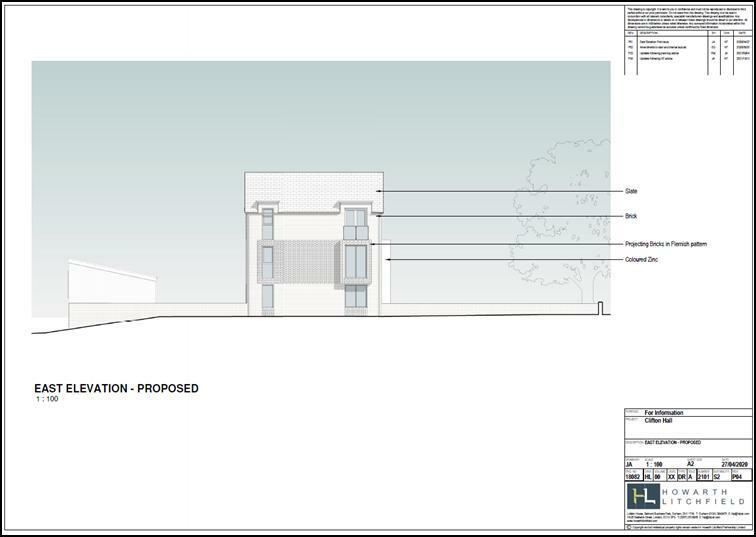Click the "27/04/2020" date value
Image resolution: width=756 pixels, height=537 pixels.
pyautogui.click(x=735, y=464)
